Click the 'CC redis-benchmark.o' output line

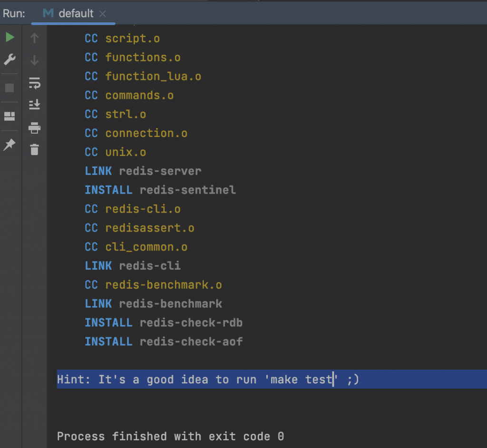coord(153,285)
